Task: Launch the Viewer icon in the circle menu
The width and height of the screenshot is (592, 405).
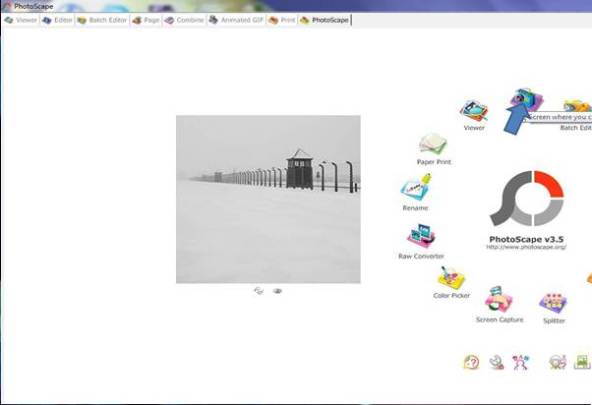Action: click(x=474, y=115)
